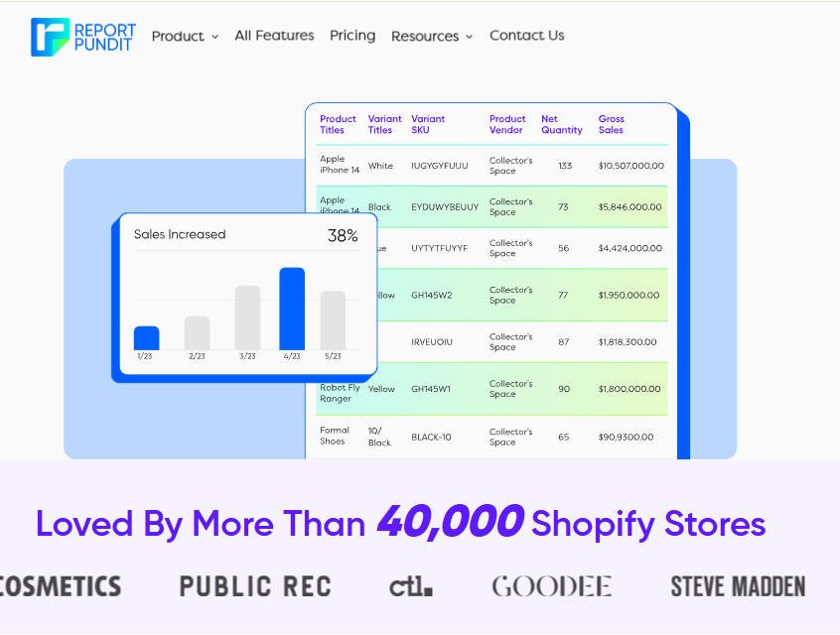Click the $5,846,000.00 gross sales value
Viewport: 840px width, 635px height.
[x=630, y=207]
